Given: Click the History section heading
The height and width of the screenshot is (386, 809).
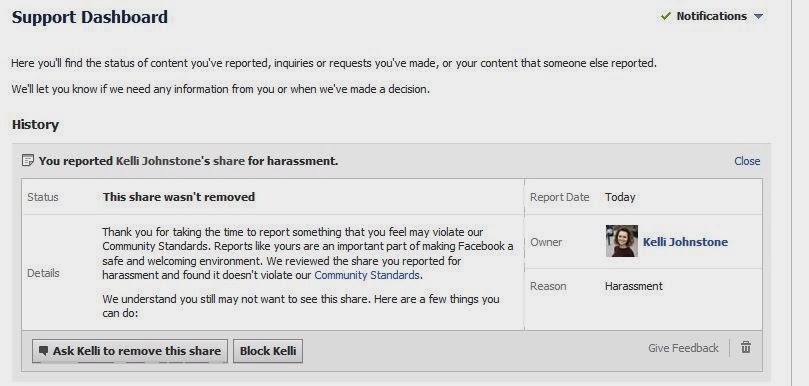Looking at the screenshot, I should click(35, 125).
